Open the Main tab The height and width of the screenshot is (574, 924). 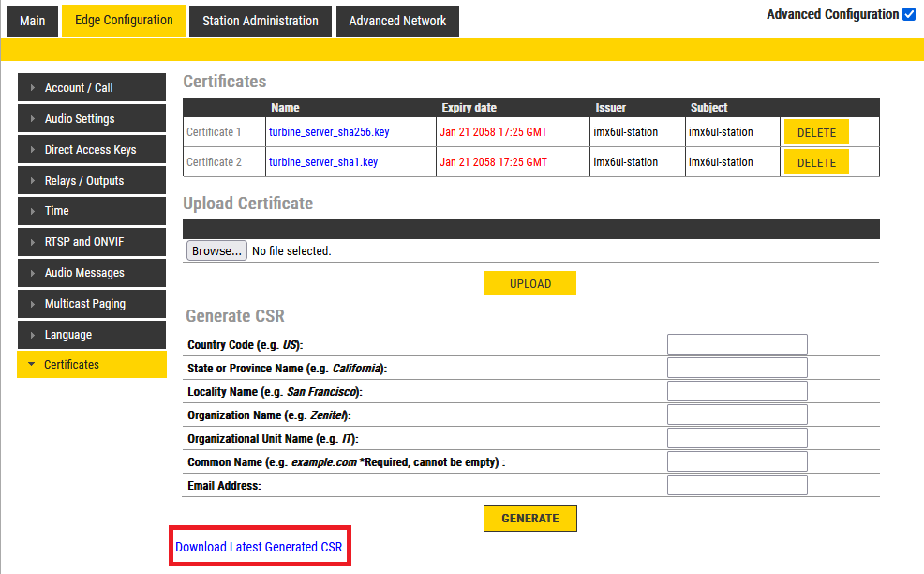pos(32,21)
